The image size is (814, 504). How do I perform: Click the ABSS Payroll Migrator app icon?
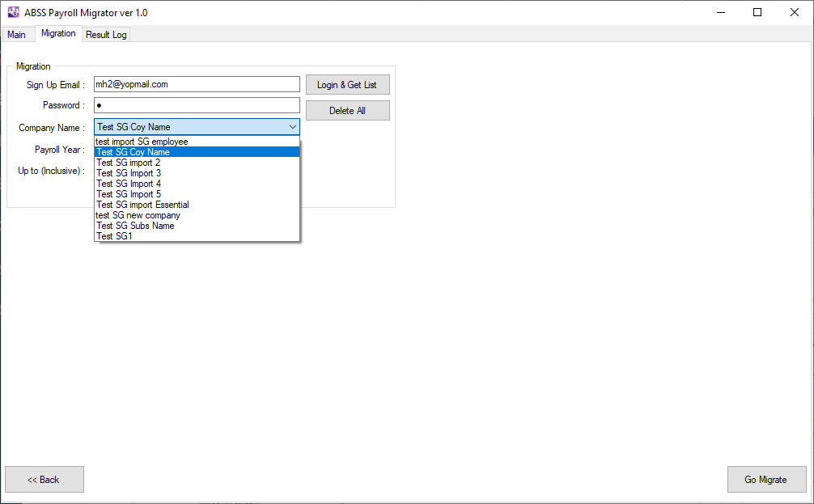(x=14, y=12)
